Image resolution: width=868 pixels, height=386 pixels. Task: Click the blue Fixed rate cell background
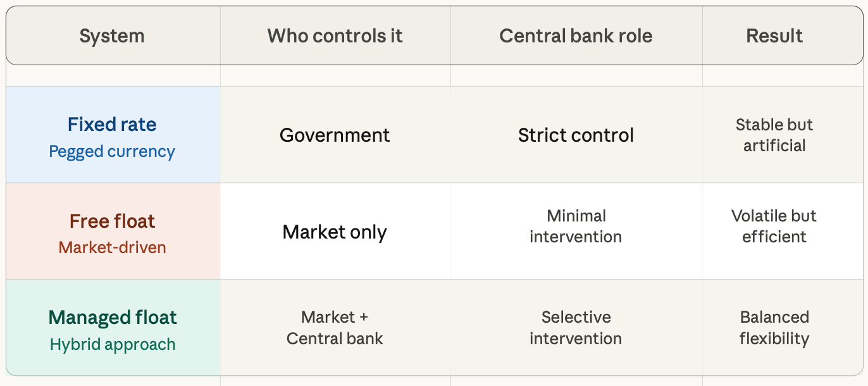(x=113, y=135)
